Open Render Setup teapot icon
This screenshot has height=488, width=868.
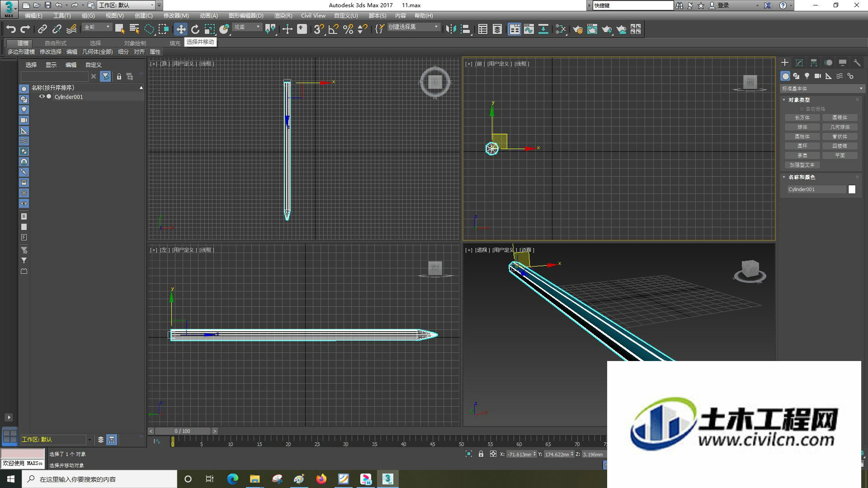tap(578, 29)
